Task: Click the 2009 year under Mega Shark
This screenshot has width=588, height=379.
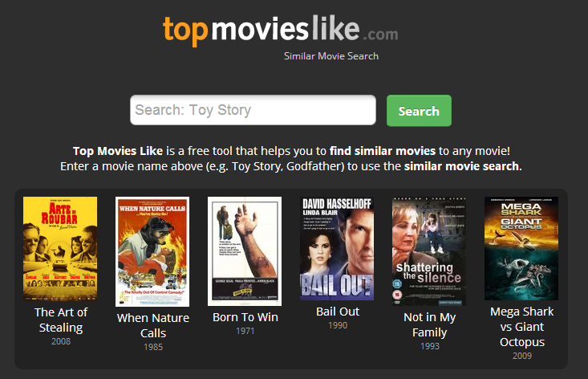Action: 522,356
